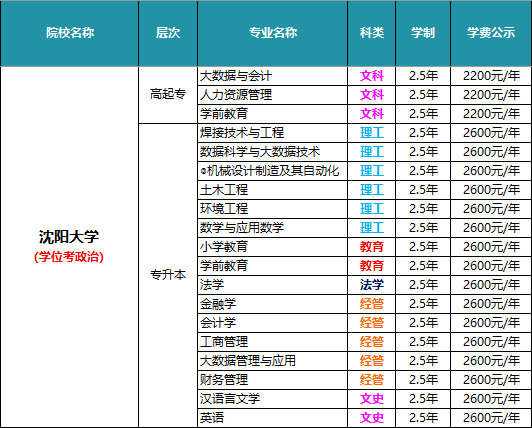The height and width of the screenshot is (428, 532).
Task: Select the 高起专 level cell
Action: (168, 94)
